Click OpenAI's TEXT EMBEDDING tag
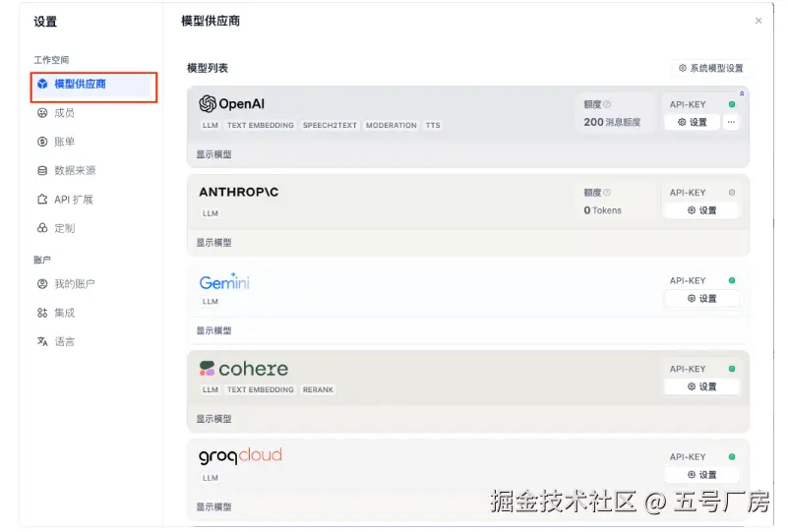 point(261,126)
